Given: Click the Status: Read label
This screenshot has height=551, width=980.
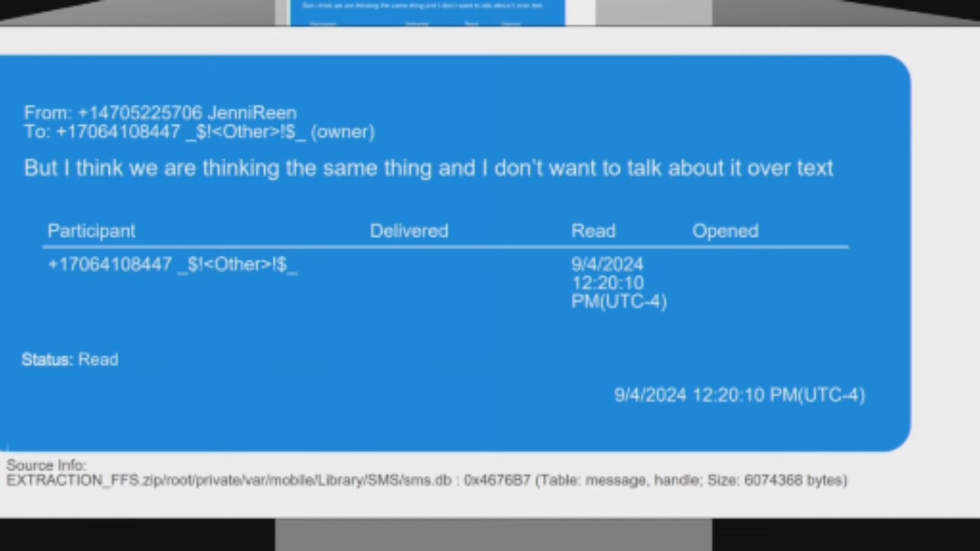Looking at the screenshot, I should point(70,360).
